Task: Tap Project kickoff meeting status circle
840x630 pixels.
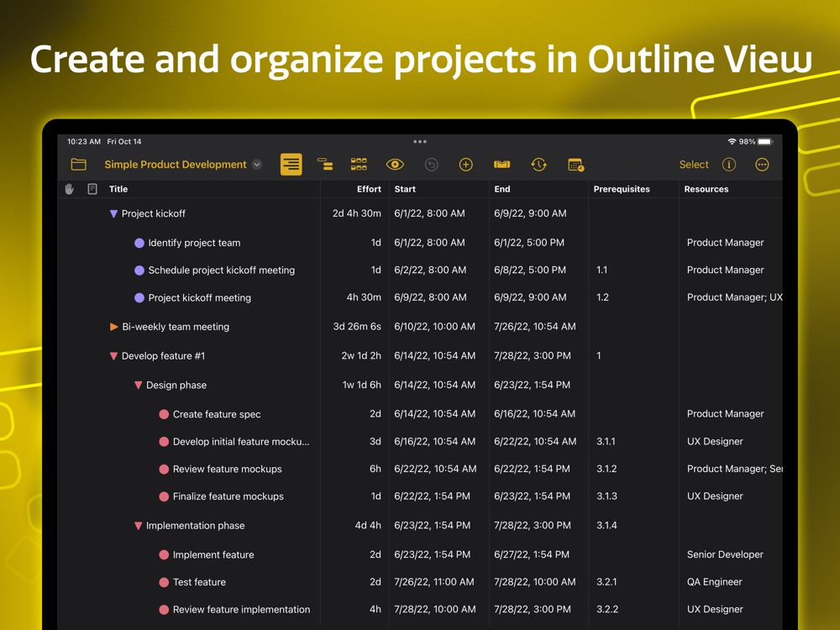Action: (x=139, y=298)
